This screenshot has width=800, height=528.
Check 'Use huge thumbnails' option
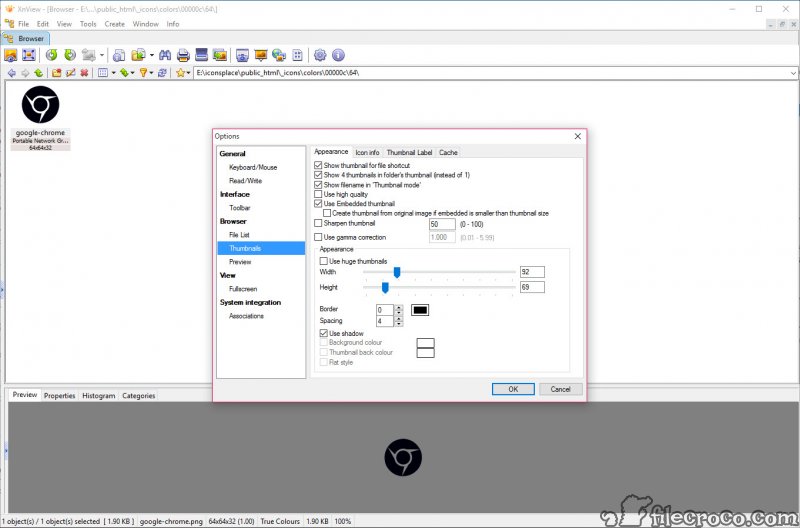click(x=323, y=261)
